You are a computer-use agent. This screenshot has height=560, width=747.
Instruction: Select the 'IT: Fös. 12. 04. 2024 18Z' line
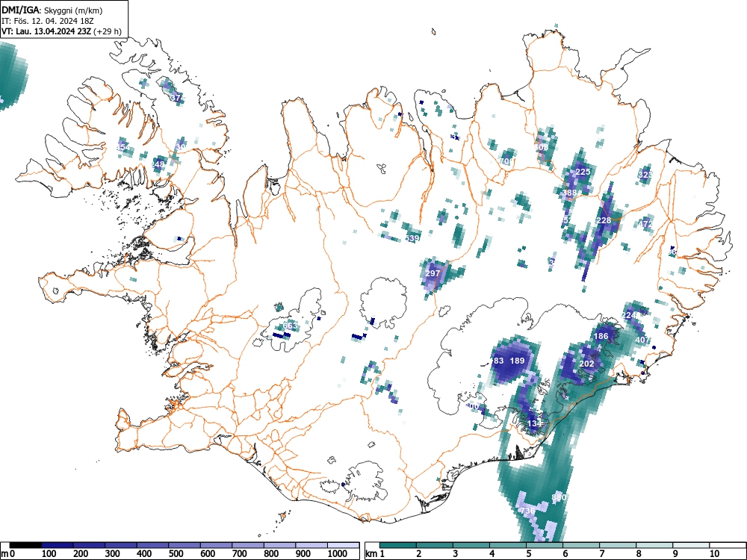coord(46,21)
